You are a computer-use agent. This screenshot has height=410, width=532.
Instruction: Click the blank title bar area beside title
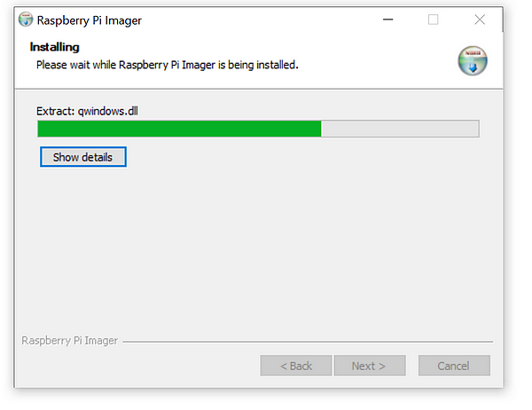click(x=258, y=20)
